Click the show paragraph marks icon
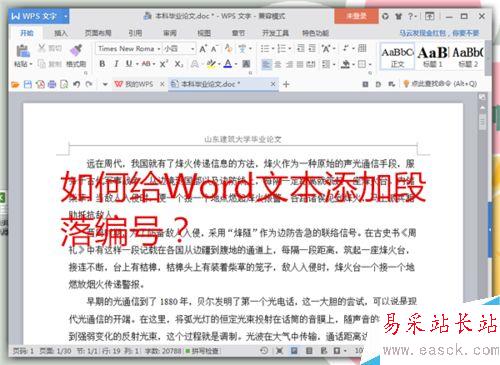Screen dimensions: 500x365 pyautogui.click(x=347, y=48)
